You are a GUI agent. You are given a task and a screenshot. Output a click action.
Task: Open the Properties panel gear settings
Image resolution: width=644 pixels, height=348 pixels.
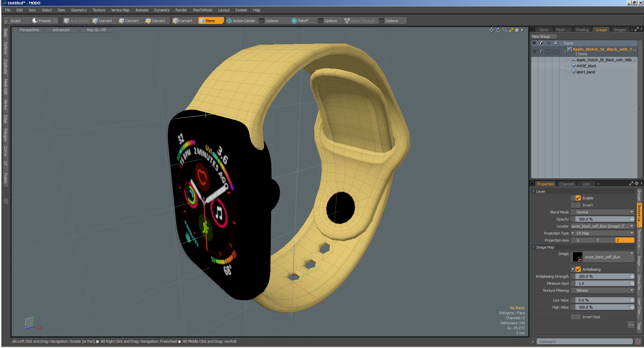pyautogui.click(x=637, y=184)
